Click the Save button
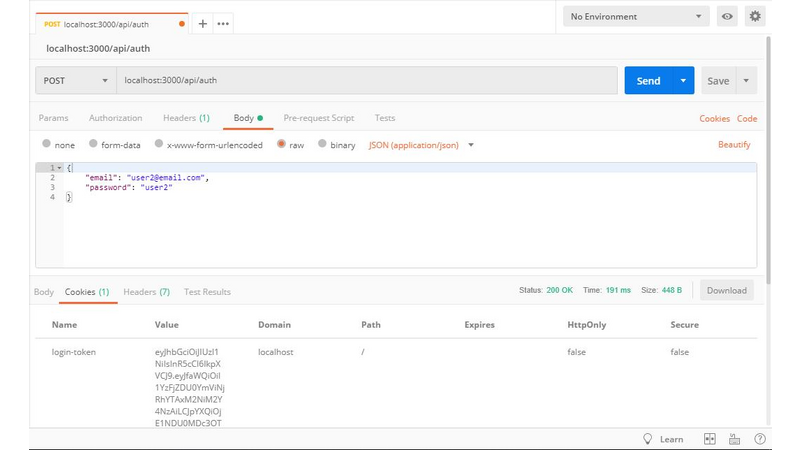The image size is (800, 450). click(718, 81)
